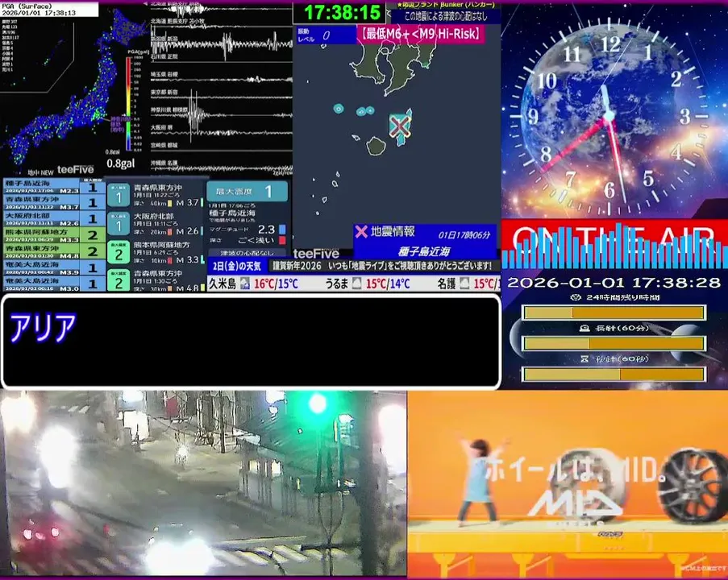The image size is (728, 580).
Task: Click the アリア text in the black caption box
Action: (43, 328)
